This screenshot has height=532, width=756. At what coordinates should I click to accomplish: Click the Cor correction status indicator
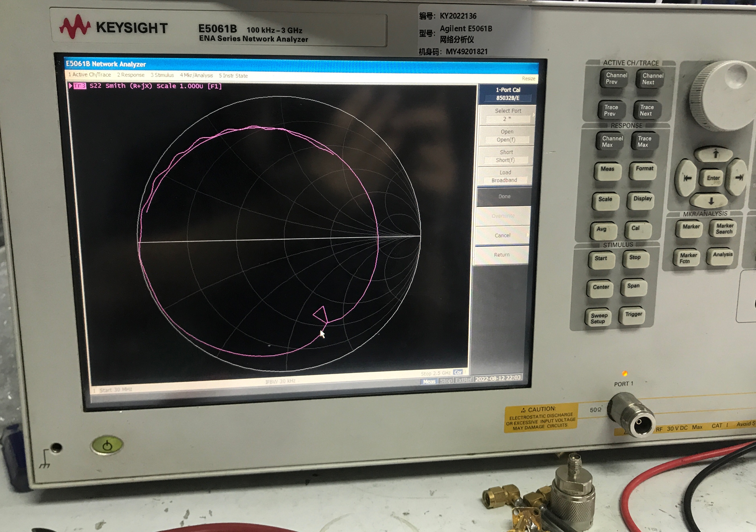coord(458,372)
